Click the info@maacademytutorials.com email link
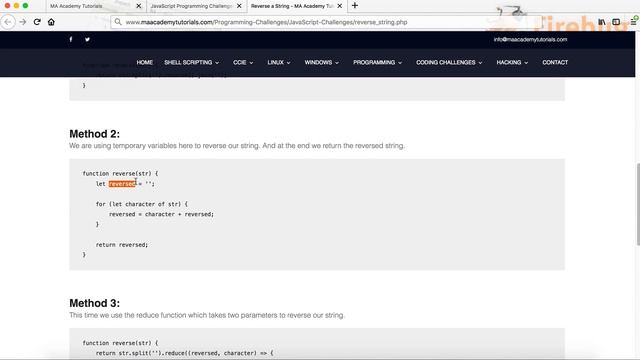The width and height of the screenshot is (640, 360). click(530, 40)
